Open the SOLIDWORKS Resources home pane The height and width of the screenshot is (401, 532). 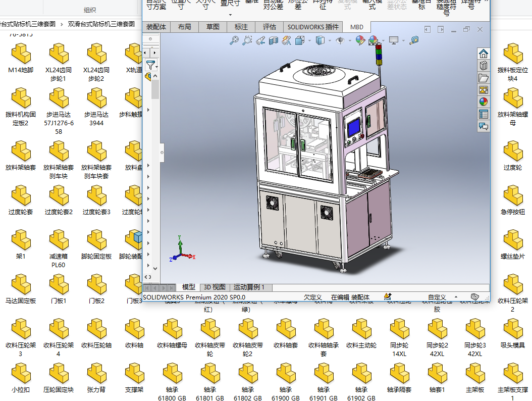pyautogui.click(x=484, y=54)
